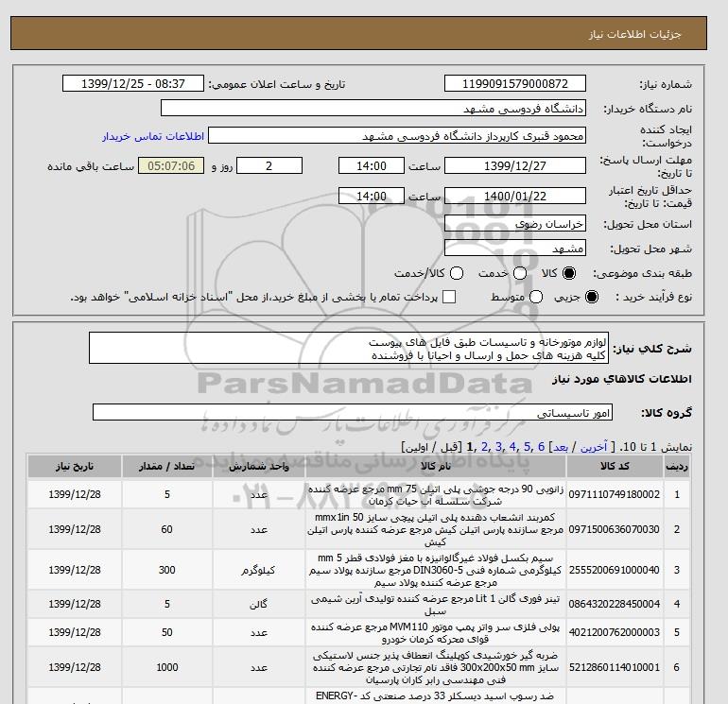This screenshot has height=704, width=728.
Task: Click the response deadline date 1399/12/27
Action: pos(515,165)
